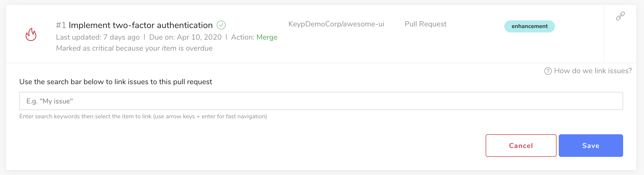Image resolution: width=644 pixels, height=175 pixels.
Task: Click the green checkmark circle icon
Action: tap(221, 25)
